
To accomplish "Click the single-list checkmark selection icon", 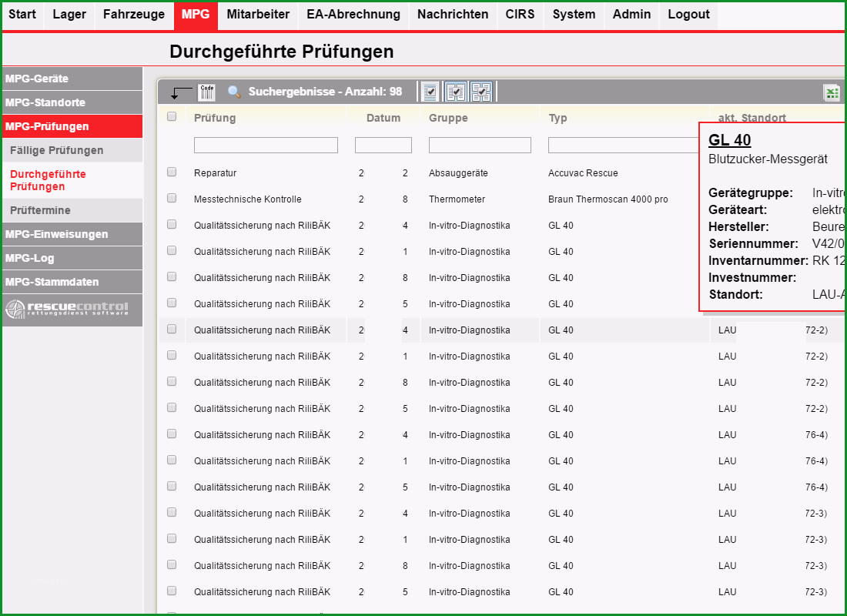I will point(430,92).
